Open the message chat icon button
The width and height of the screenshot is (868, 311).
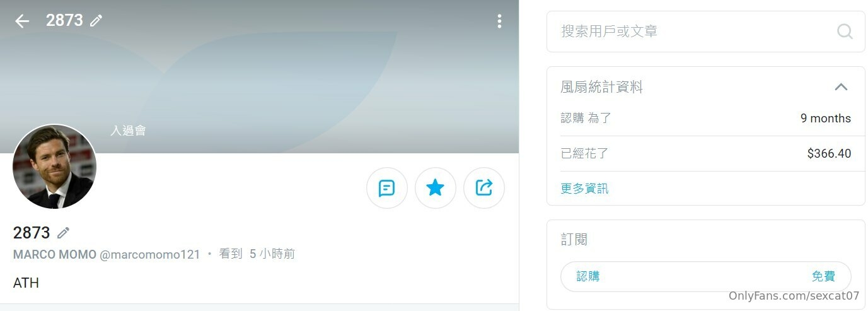tap(386, 188)
